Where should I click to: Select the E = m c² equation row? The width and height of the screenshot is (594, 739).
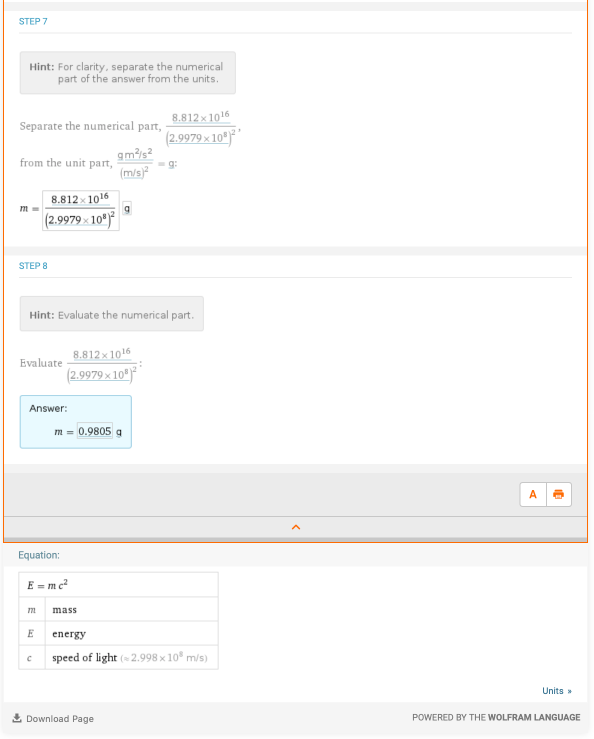(x=118, y=585)
